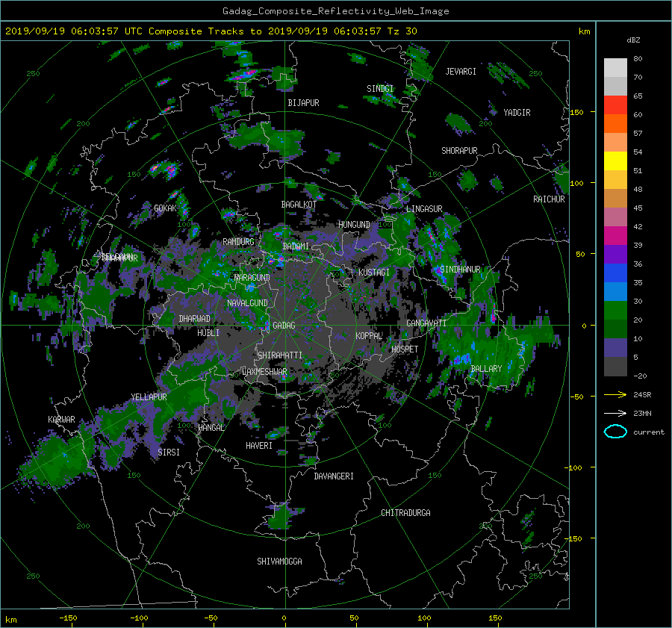Image resolution: width=672 pixels, height=628 pixels.
Task: Click the dBZ legend heading
Action: 633,40
